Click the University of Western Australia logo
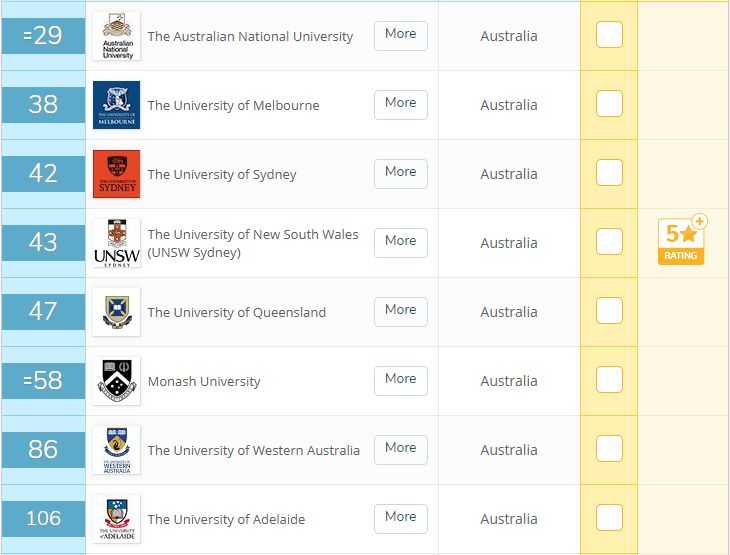The height and width of the screenshot is (555, 730). click(x=116, y=449)
